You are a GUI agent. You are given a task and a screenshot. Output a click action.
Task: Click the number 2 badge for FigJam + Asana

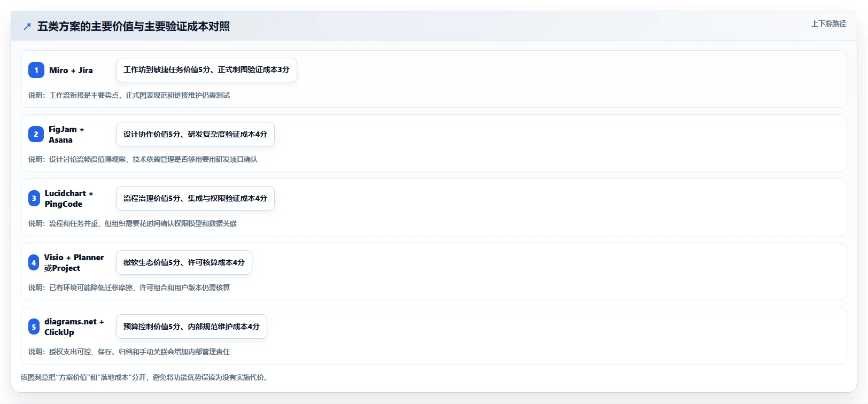click(36, 134)
